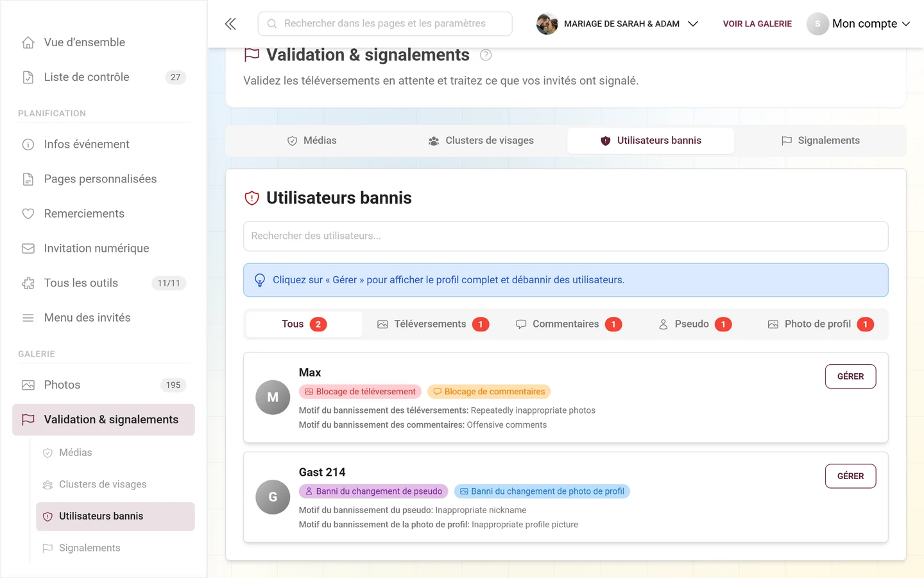Open Pages personnalisées
Image resolution: width=924 pixels, height=578 pixels.
pos(103,179)
